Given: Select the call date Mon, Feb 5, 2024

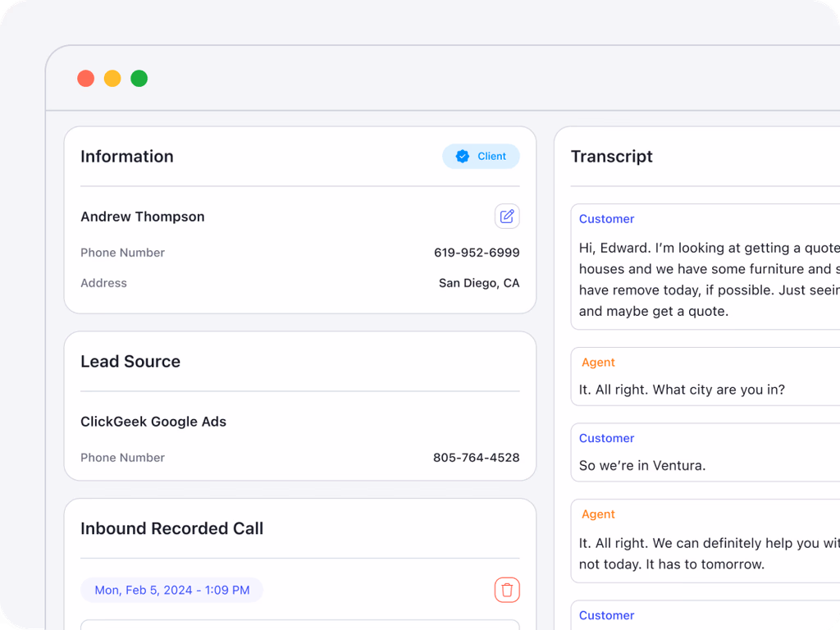Looking at the screenshot, I should pyautogui.click(x=171, y=590).
